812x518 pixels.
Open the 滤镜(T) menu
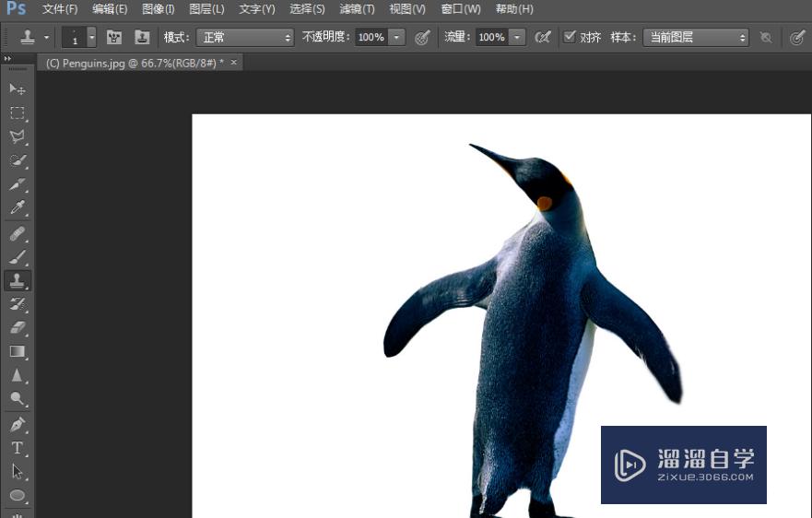357,9
